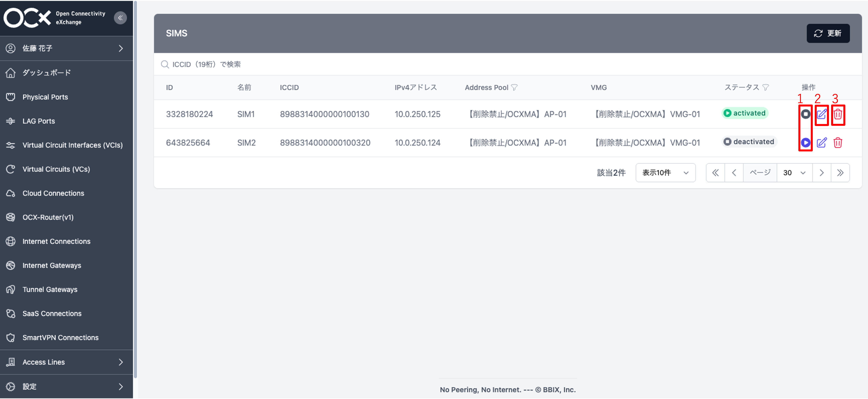Click IPv4 address 10.0.250.125
Screen dimensions: 868x399
click(x=417, y=114)
